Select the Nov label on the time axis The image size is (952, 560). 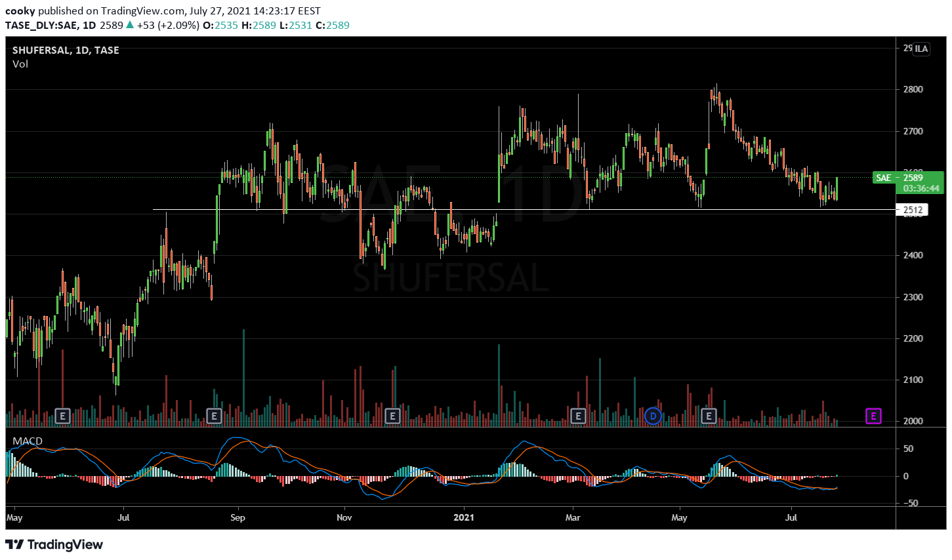tap(344, 518)
